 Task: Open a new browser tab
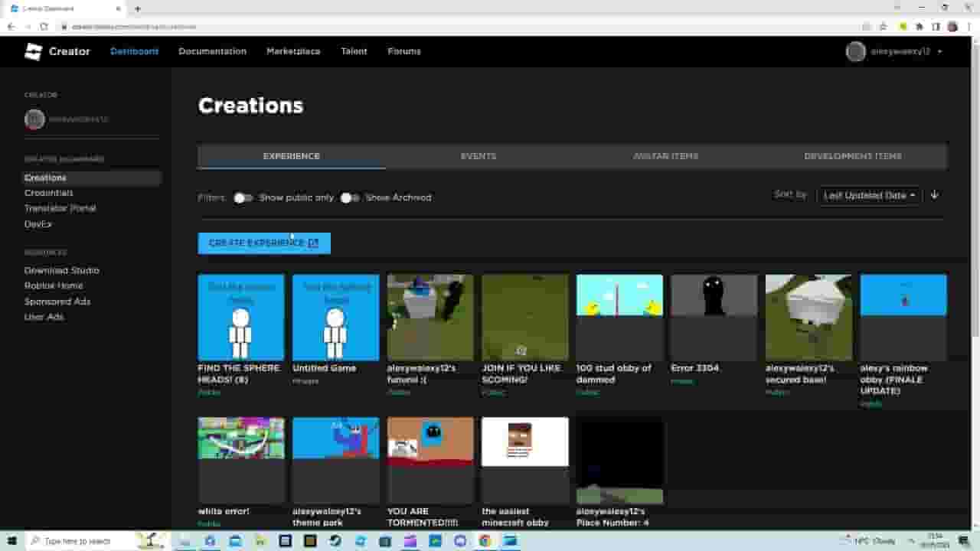[138, 8]
